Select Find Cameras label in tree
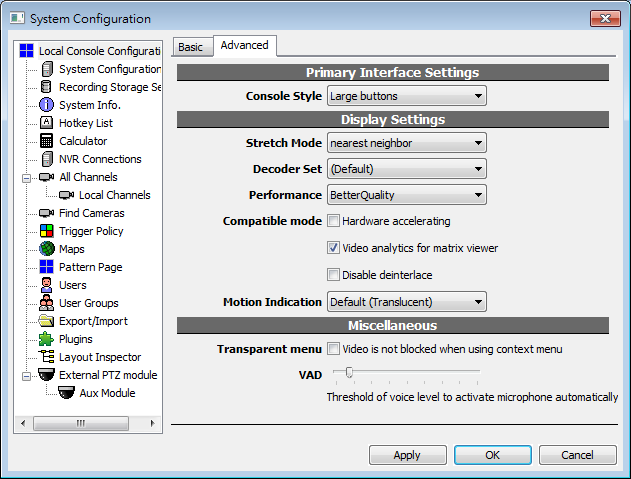The image size is (631, 479). pyautogui.click(x=92, y=213)
